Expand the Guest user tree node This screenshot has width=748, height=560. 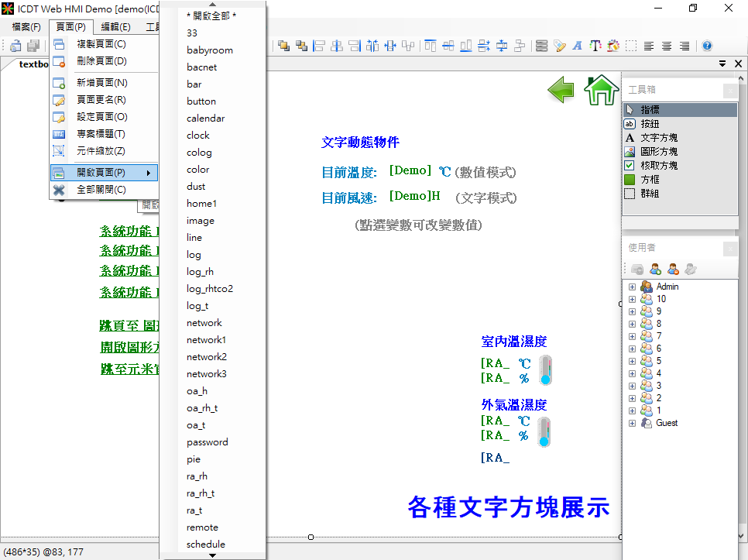click(x=632, y=423)
